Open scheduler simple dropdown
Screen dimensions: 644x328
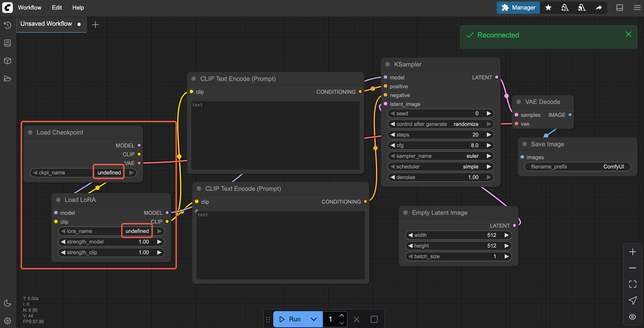pyautogui.click(x=440, y=167)
